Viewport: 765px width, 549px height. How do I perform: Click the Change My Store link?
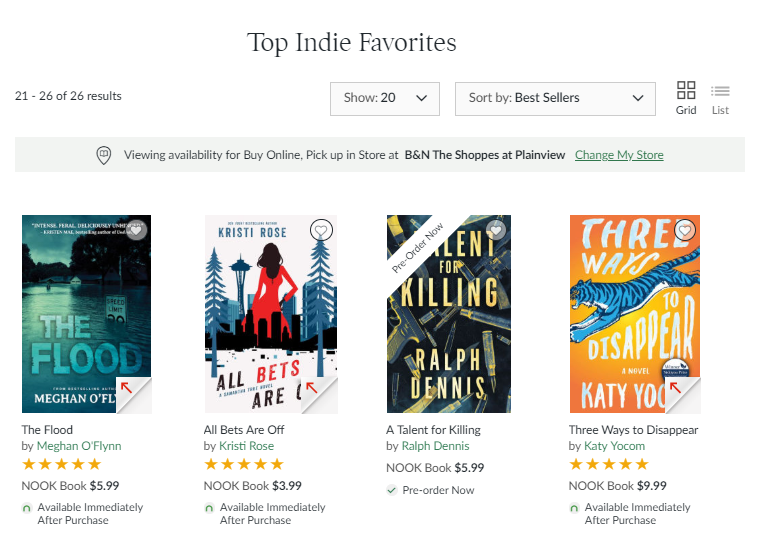coord(619,155)
